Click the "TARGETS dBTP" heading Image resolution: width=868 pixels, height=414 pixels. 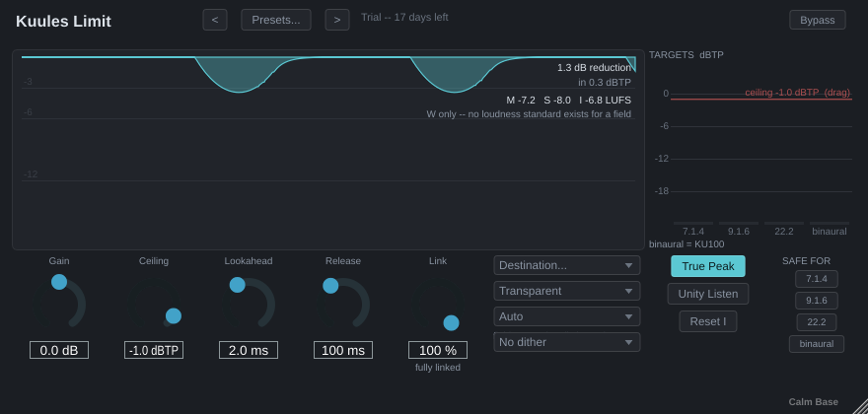tap(687, 55)
